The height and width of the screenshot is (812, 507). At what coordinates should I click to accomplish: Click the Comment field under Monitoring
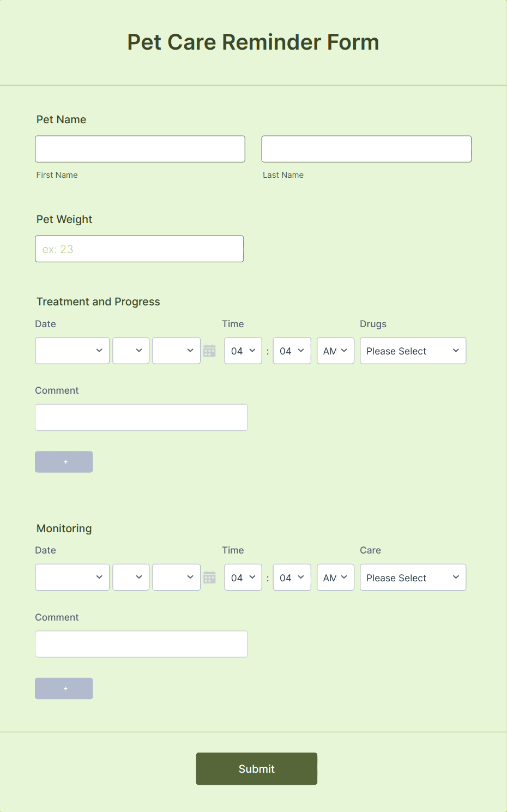point(141,643)
